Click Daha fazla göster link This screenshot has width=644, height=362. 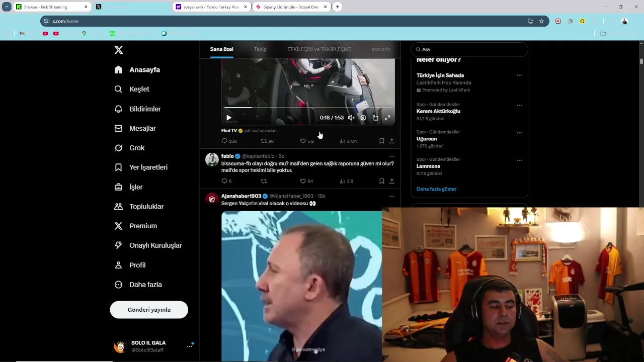[x=436, y=189]
